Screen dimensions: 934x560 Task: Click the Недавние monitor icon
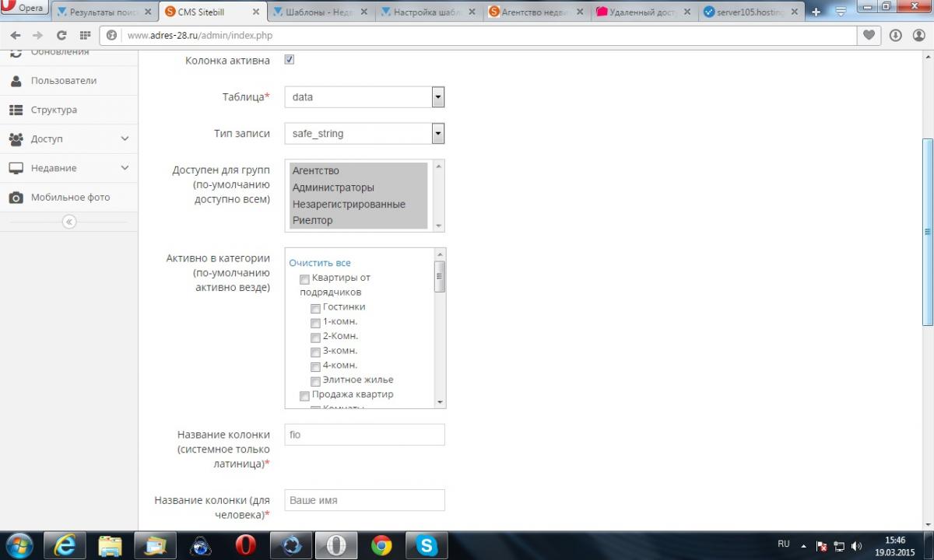tap(16, 168)
